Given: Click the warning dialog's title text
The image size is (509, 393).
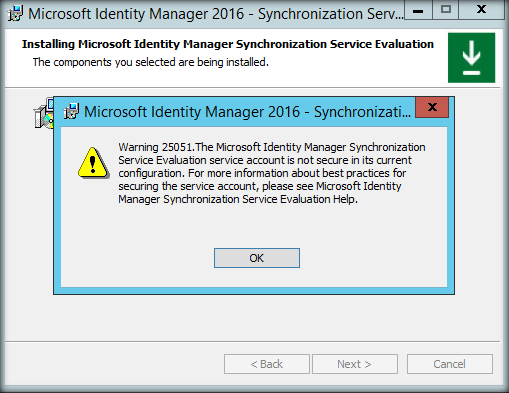Looking at the screenshot, I should click(247, 112).
